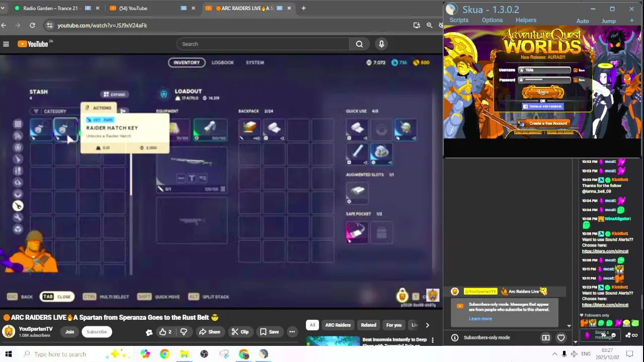Open Super Chat dollar icon
The image size is (644, 362).
(545, 338)
